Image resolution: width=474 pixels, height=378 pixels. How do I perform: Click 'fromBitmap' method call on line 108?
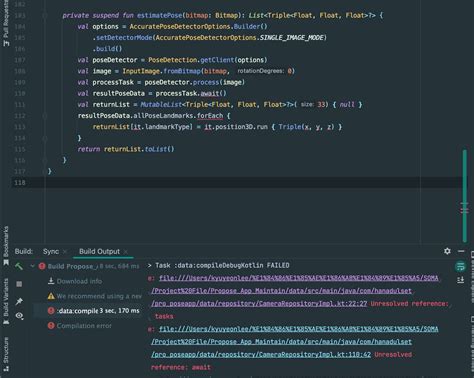[x=182, y=71]
